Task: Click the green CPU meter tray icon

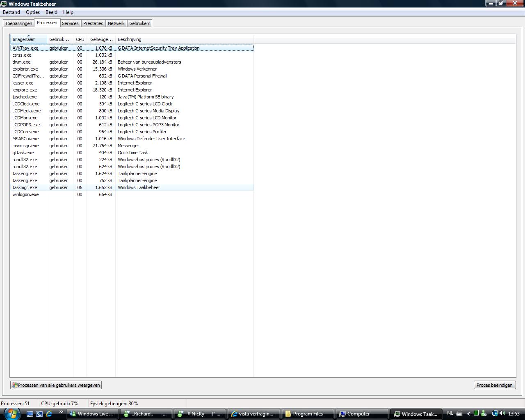Action: [x=476, y=413]
